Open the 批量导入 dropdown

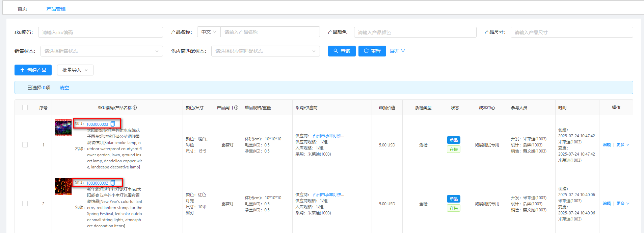[x=75, y=70]
